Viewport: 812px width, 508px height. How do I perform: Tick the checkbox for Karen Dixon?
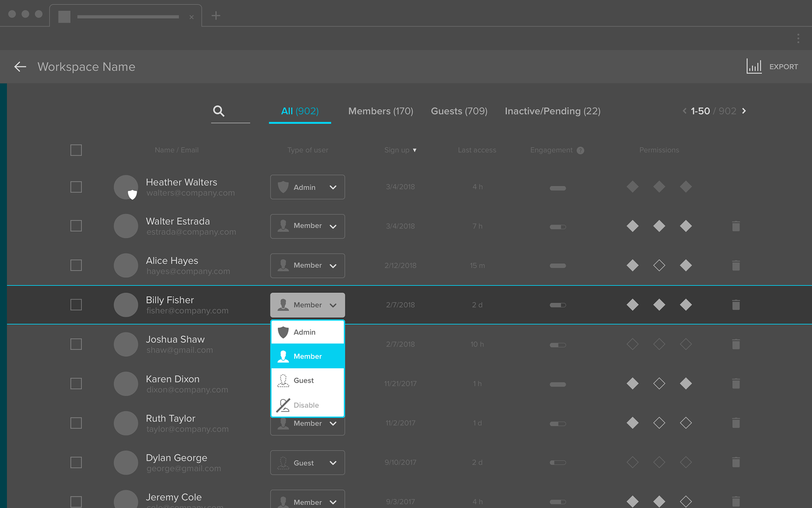76,384
